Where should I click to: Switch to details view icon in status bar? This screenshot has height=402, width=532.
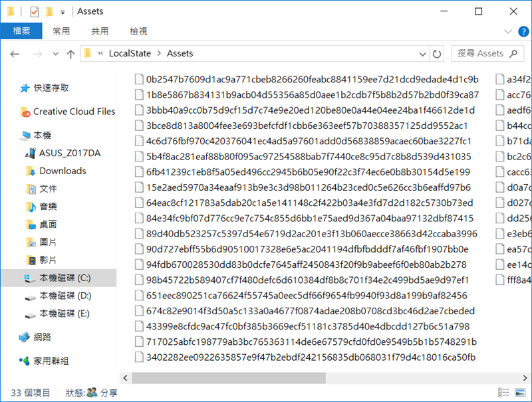click(x=503, y=393)
